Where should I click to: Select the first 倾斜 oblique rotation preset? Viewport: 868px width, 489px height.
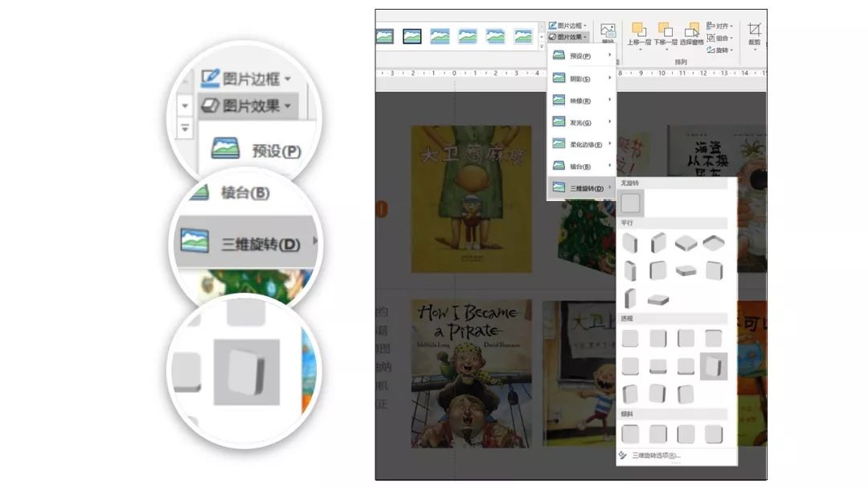coord(631,434)
